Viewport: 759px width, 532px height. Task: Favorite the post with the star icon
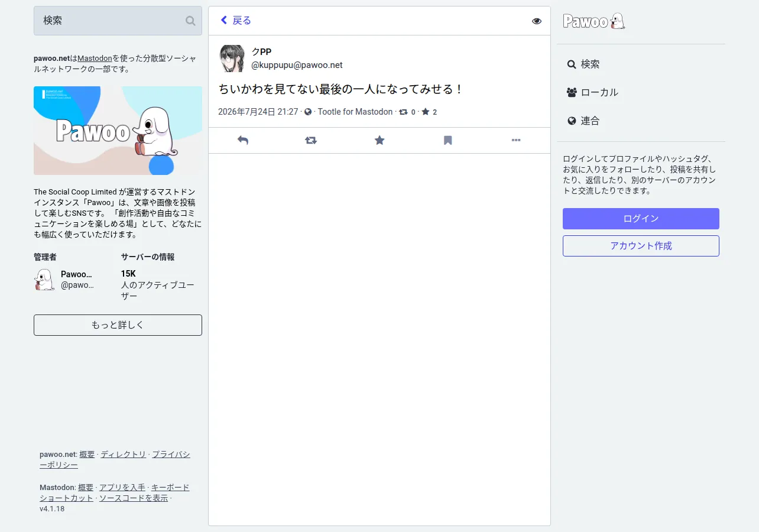click(x=379, y=140)
